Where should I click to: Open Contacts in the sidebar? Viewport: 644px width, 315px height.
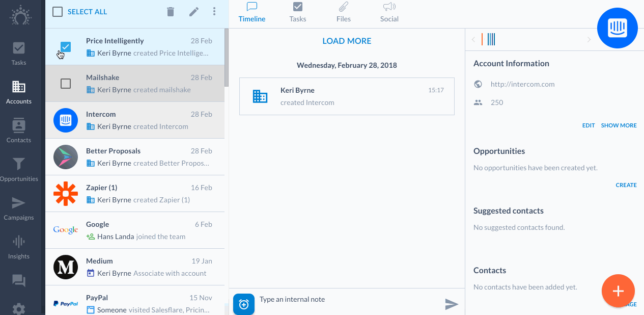click(x=19, y=130)
